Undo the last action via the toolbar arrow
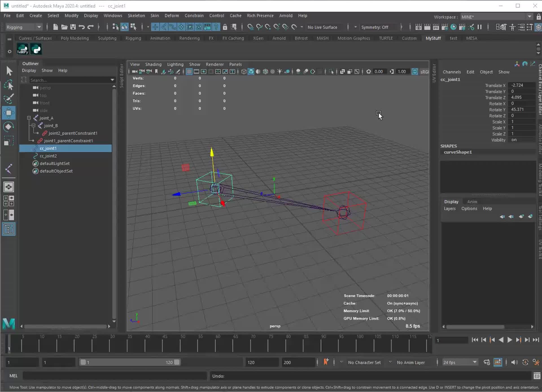542x392 pixels. click(x=81, y=27)
